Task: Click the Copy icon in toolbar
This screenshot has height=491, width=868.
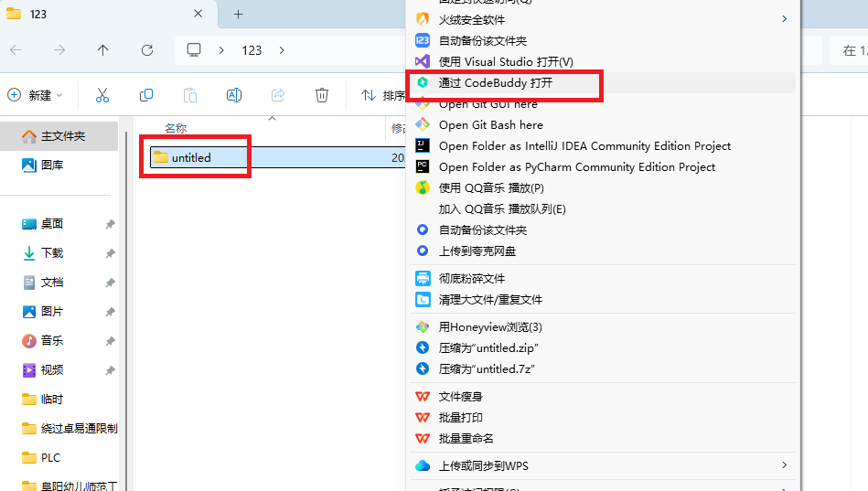Action: coord(146,95)
